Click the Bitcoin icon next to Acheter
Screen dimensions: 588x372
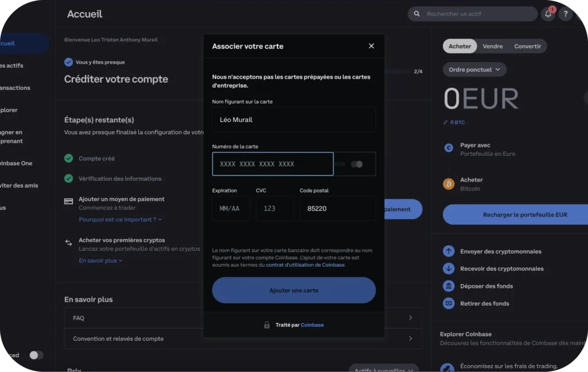pos(448,184)
